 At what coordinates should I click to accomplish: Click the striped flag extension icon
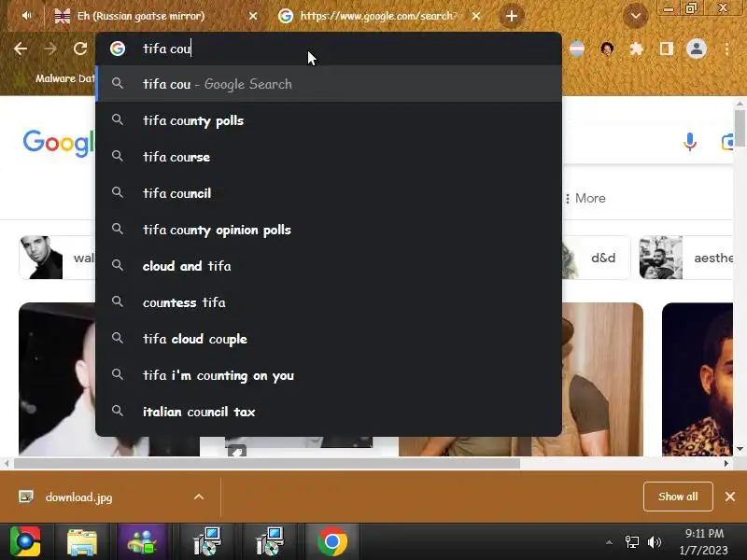577,49
